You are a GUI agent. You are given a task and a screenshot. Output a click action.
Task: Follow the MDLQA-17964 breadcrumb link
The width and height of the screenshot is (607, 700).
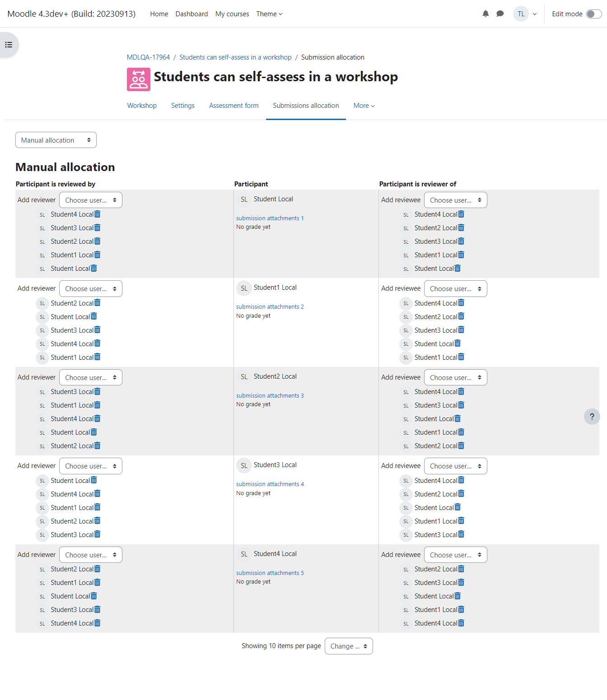(148, 57)
